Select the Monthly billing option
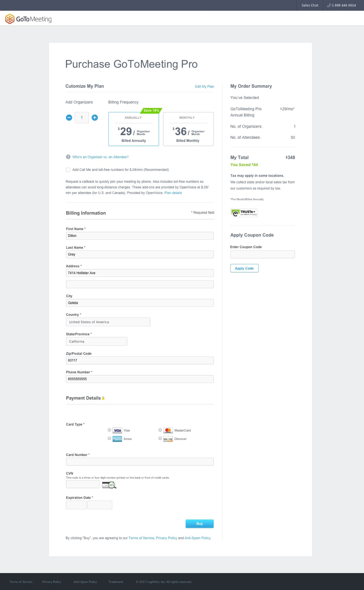Image resolution: width=364 pixels, height=590 pixels. 188,129
